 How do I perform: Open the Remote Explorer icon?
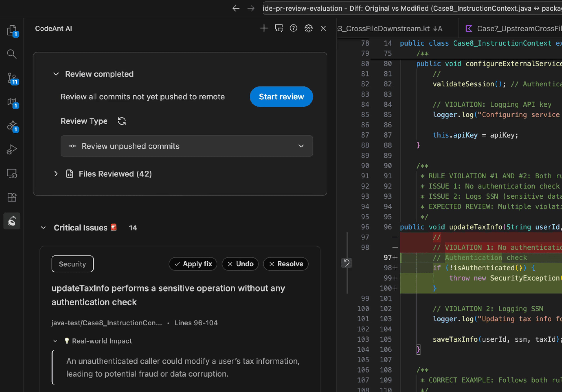tap(12, 174)
